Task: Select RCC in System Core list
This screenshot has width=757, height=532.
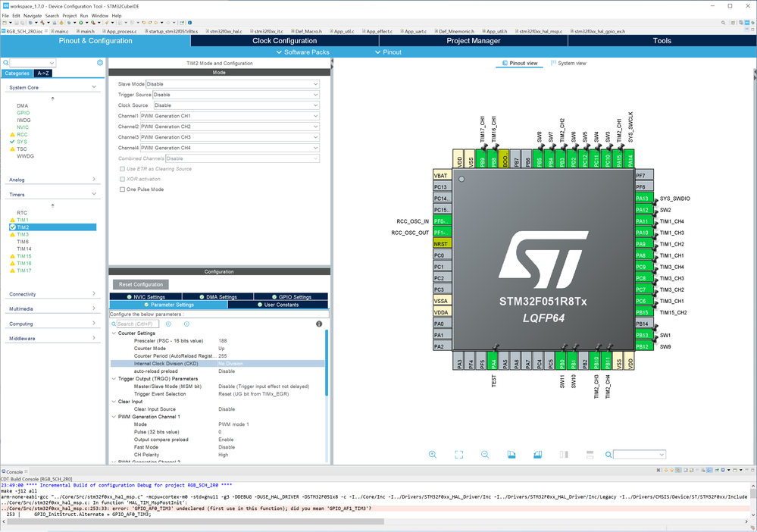Action: coord(22,135)
